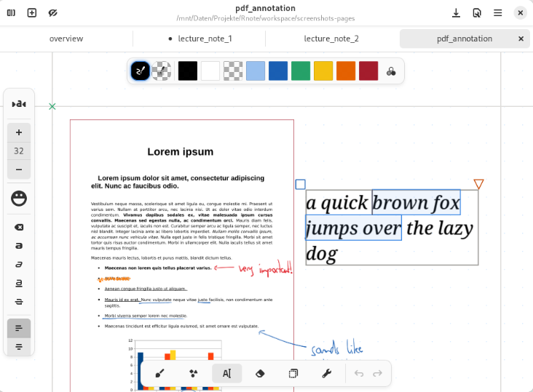
Task: Open the document search/preview icon
Action: point(477,13)
